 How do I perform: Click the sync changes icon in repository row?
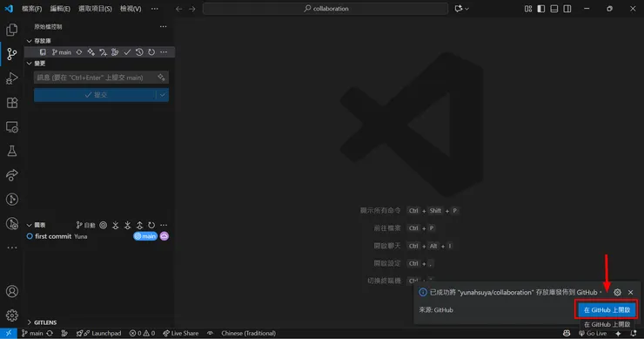click(x=79, y=52)
